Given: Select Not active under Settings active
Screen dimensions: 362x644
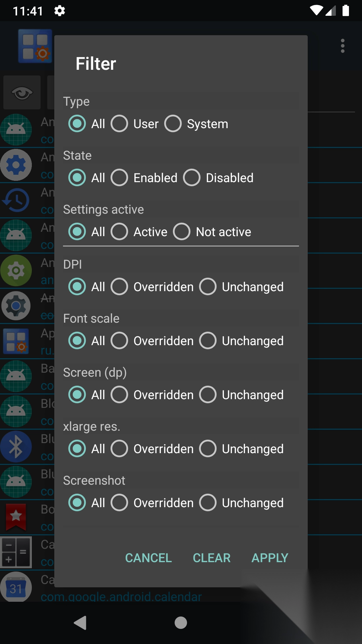Looking at the screenshot, I should [x=182, y=232].
